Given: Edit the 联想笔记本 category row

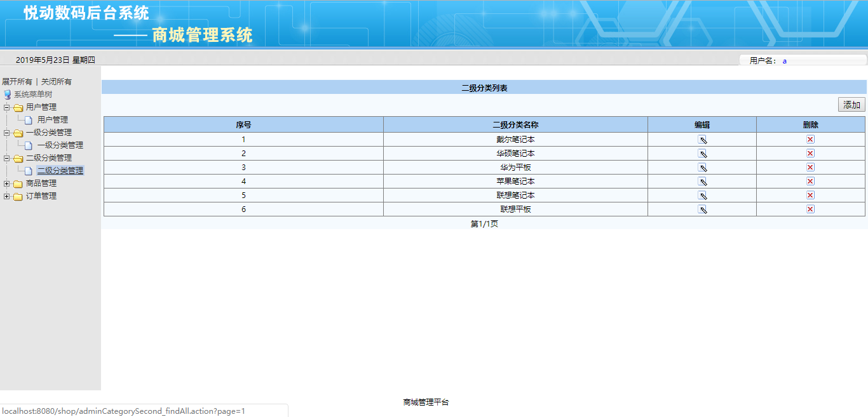Looking at the screenshot, I should point(702,195).
